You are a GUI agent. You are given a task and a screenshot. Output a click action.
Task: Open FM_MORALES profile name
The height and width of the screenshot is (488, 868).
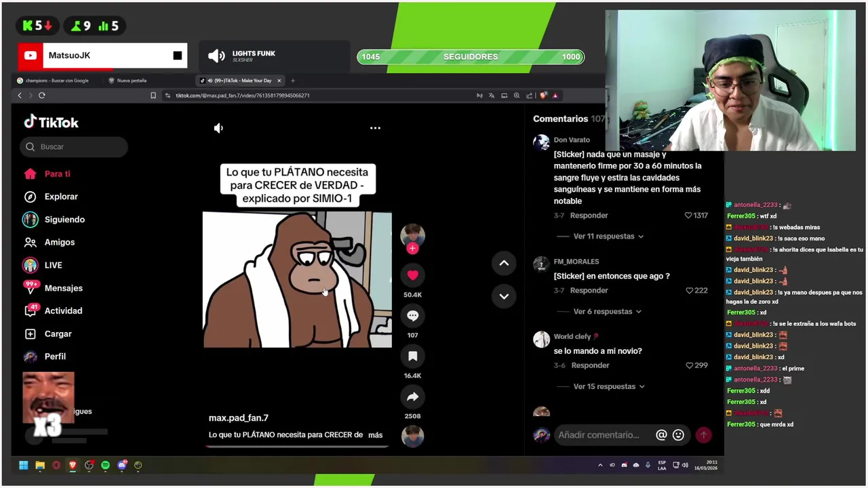pos(576,262)
